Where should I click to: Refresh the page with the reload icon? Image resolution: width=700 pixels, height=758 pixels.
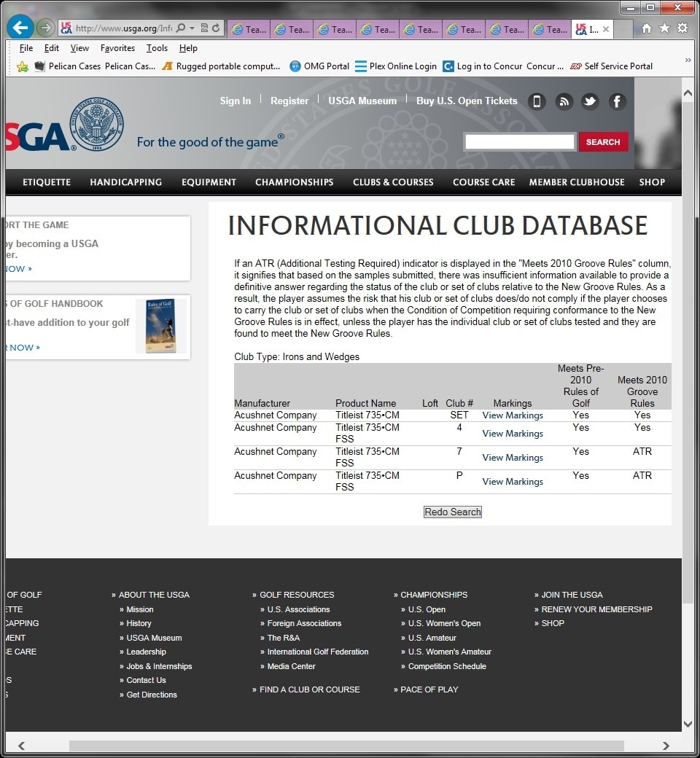(x=217, y=28)
